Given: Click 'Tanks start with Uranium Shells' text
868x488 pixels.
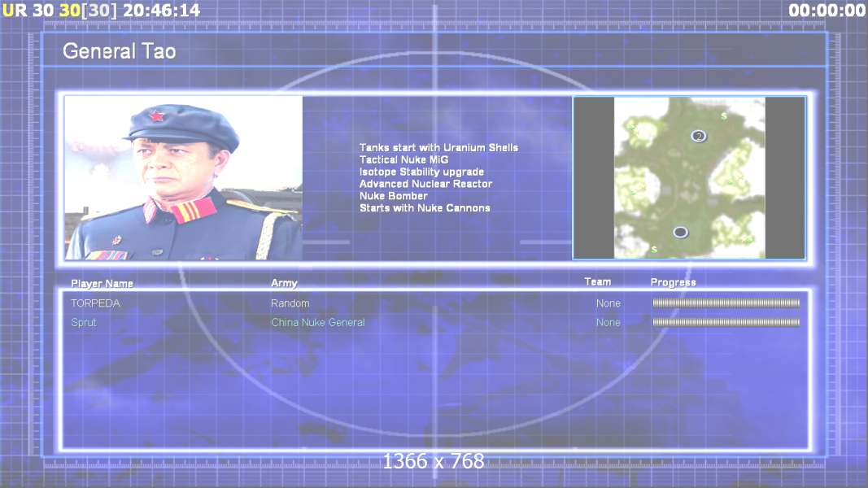Looking at the screenshot, I should point(438,148).
